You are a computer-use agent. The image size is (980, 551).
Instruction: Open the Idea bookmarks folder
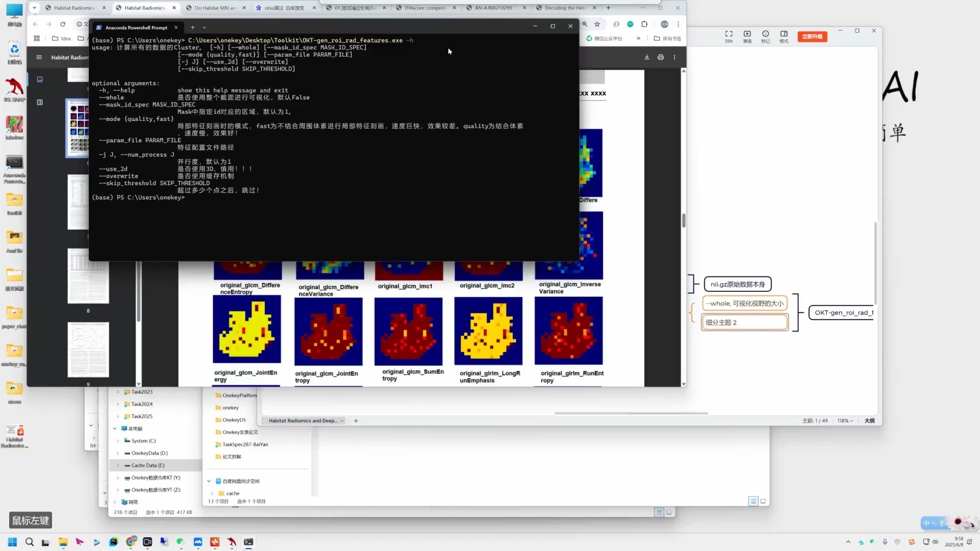[x=61, y=38]
